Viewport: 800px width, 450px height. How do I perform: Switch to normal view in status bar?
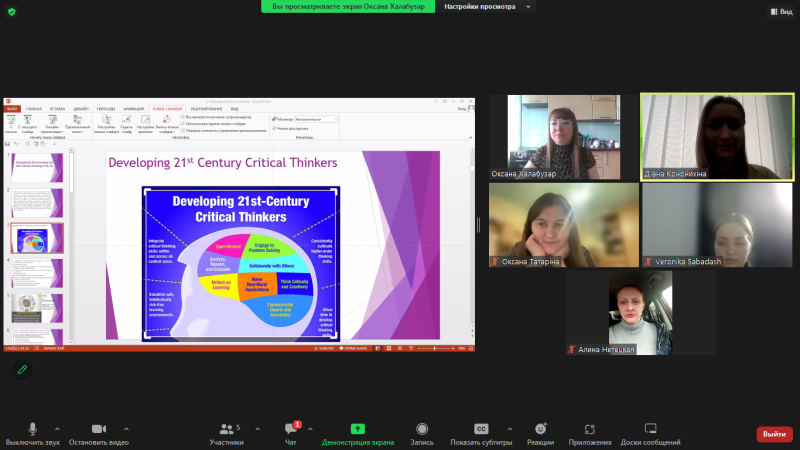378,348
